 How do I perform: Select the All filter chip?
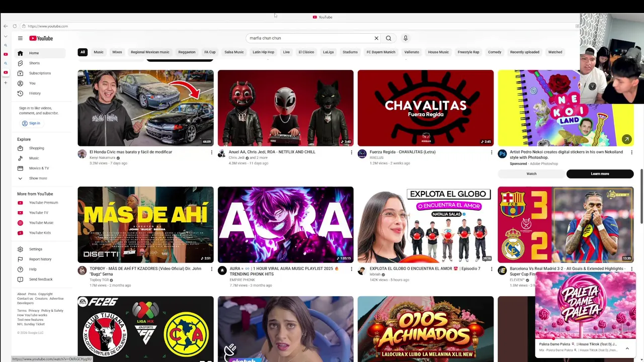coord(83,52)
